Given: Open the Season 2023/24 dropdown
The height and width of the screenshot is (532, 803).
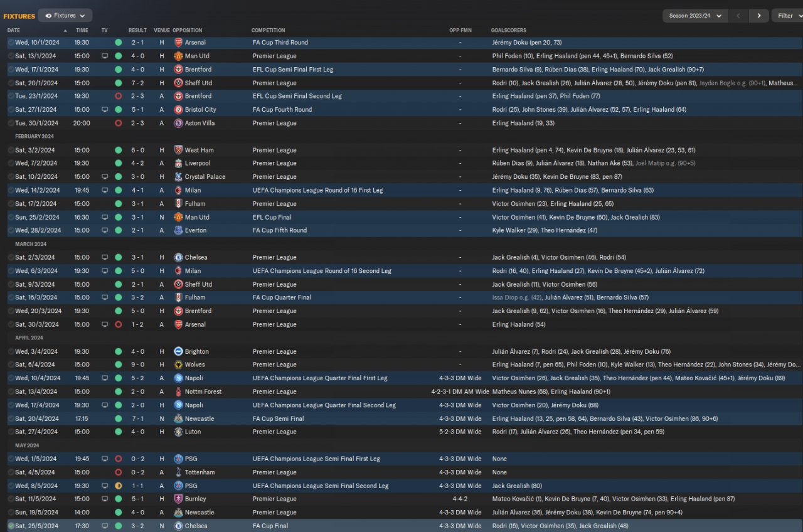Looking at the screenshot, I should [x=695, y=16].
